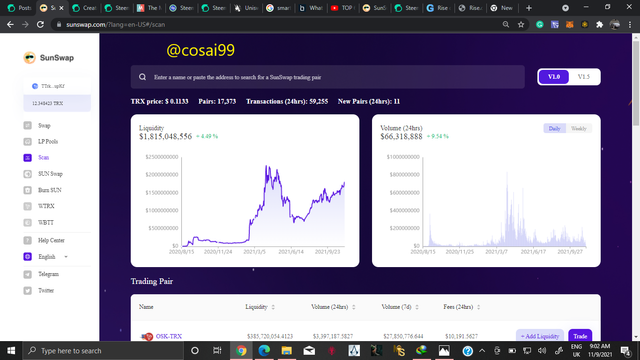Switch to the New browser tab
This screenshot has height=360, width=640.
pos(502,8)
